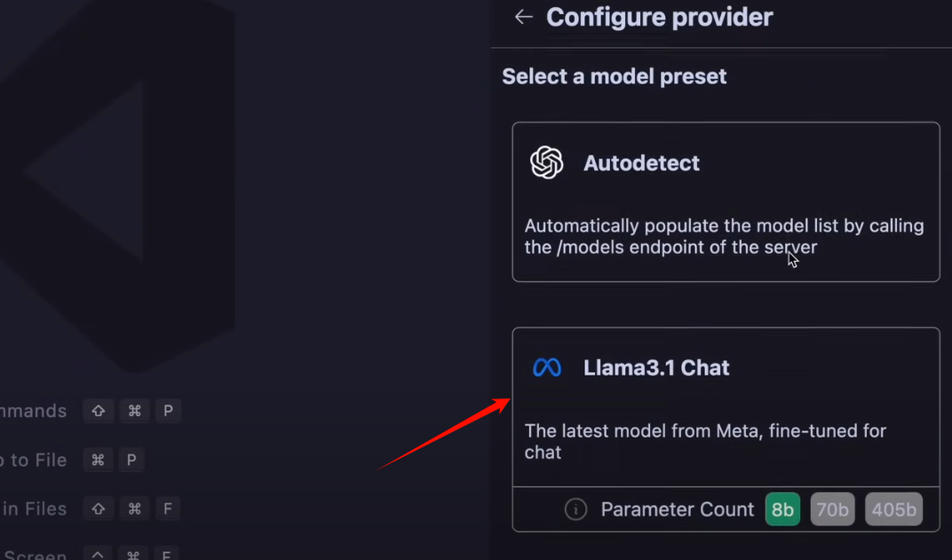Click the shift key icon in Find in Files row
Image resolution: width=952 pixels, height=560 pixels.
99,509
